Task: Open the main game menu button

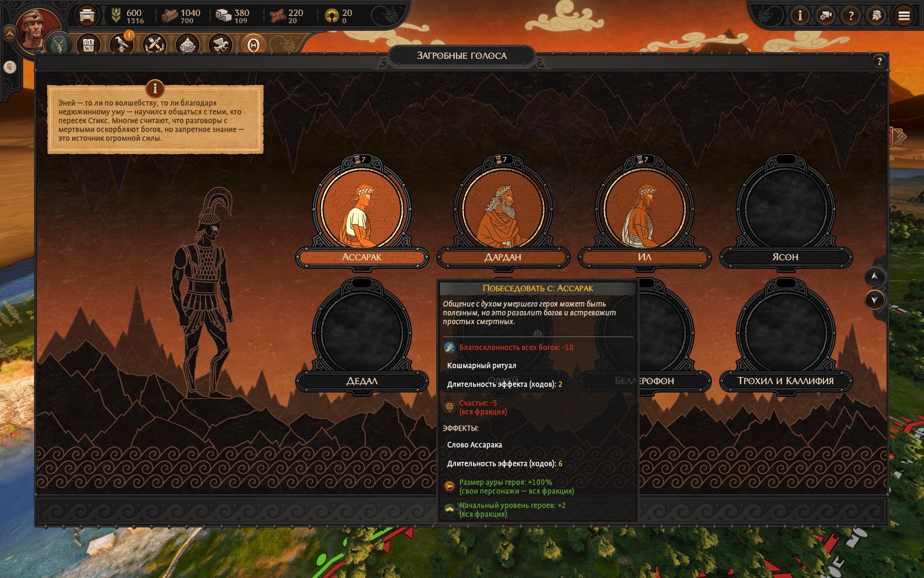Action: 904,15
